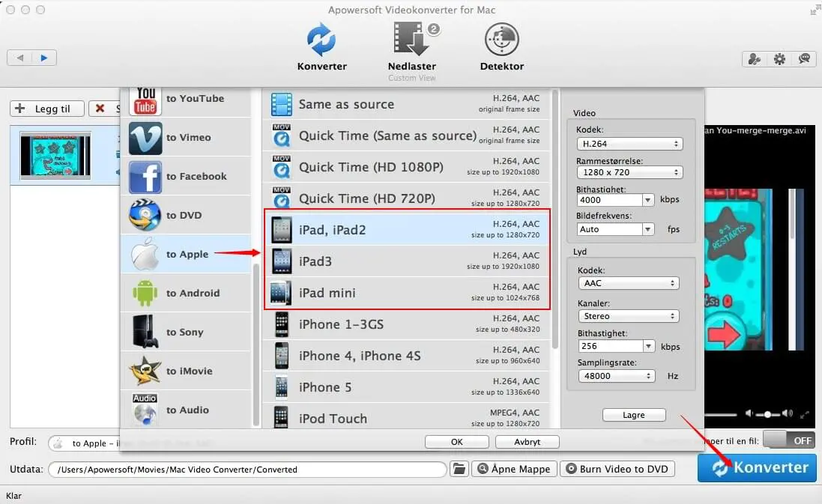Select Quick Time (HD 1080P) preset

(405, 166)
